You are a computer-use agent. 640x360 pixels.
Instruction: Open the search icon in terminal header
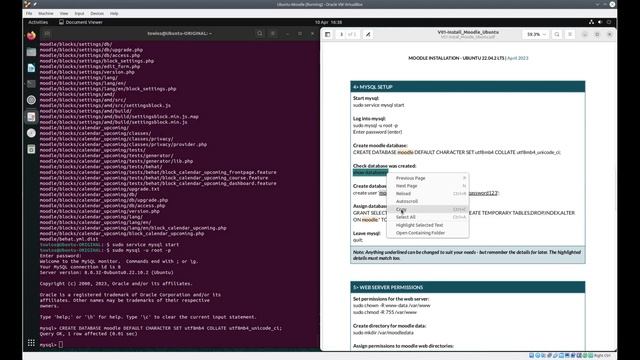260,33
